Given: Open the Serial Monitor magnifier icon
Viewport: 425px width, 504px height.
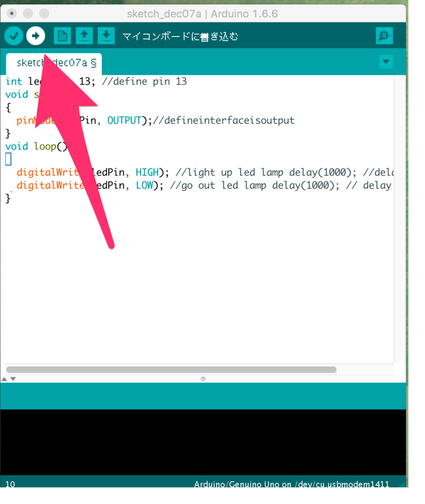Looking at the screenshot, I should tap(384, 35).
